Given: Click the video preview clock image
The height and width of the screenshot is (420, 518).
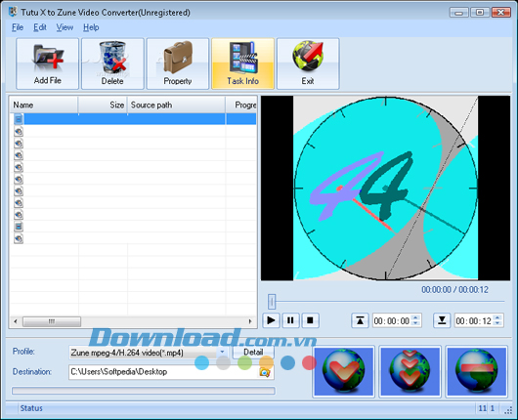Looking at the screenshot, I should click(385, 189).
